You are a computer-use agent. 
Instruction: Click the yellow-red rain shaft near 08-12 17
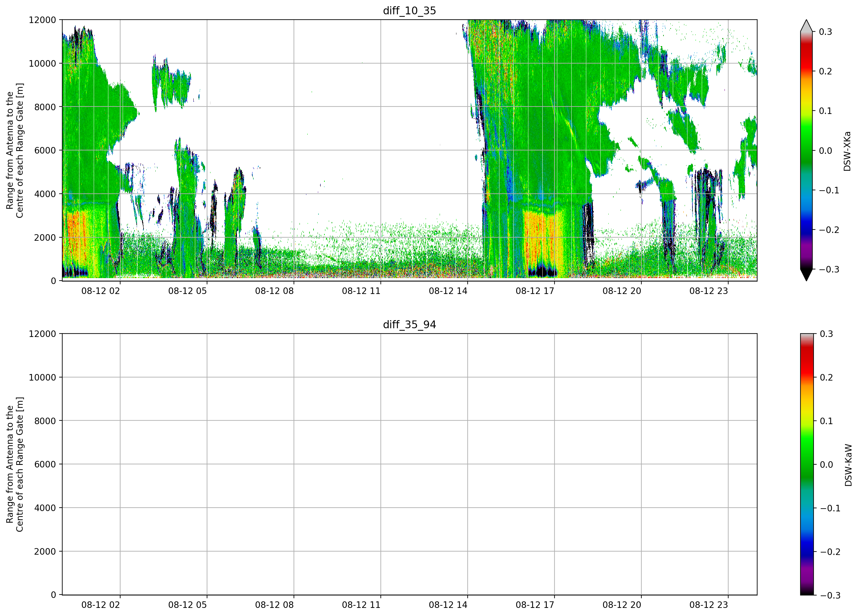coord(542,239)
